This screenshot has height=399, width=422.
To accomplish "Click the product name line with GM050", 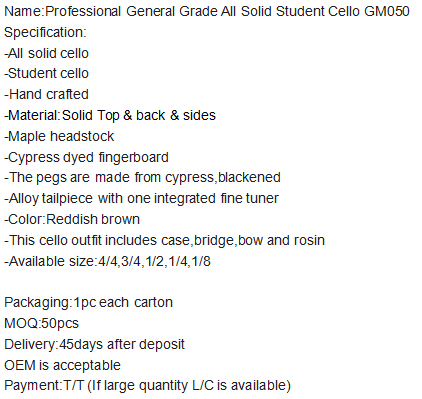I will point(207,11).
